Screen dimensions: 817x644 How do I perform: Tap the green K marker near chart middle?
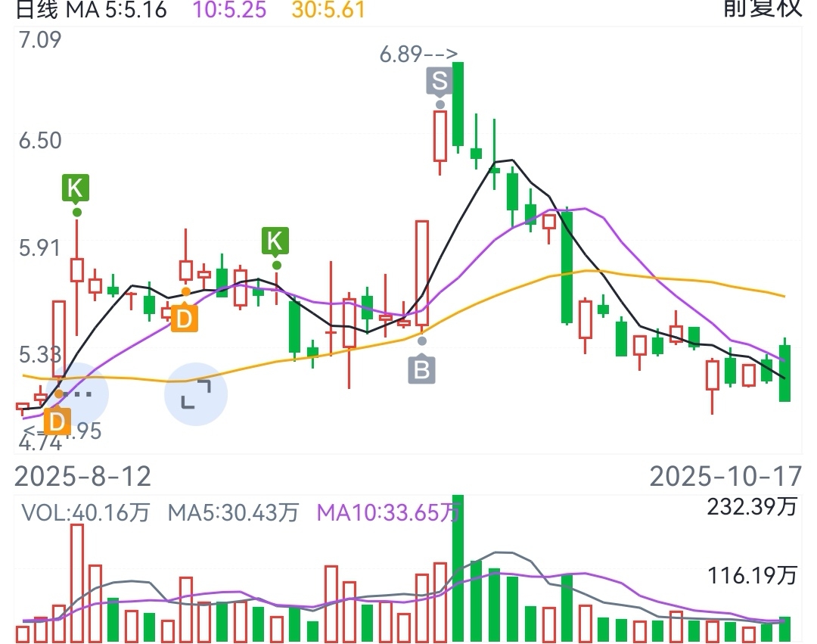click(275, 241)
